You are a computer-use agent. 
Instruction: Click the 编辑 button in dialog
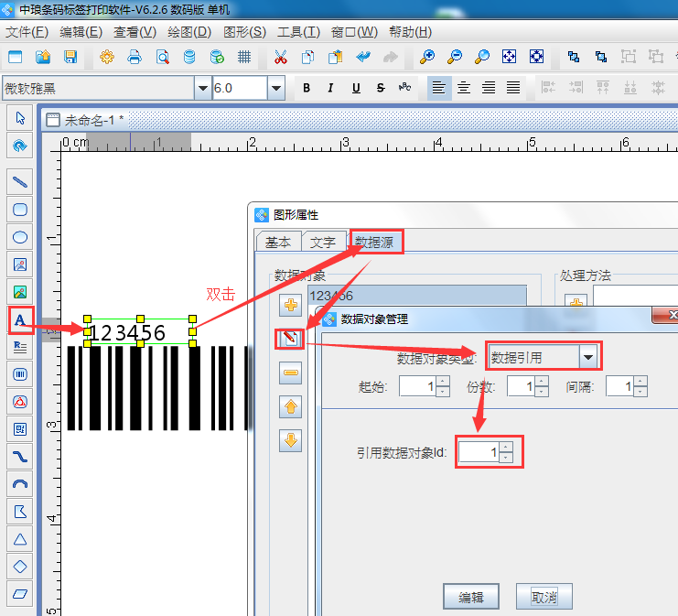click(470, 597)
